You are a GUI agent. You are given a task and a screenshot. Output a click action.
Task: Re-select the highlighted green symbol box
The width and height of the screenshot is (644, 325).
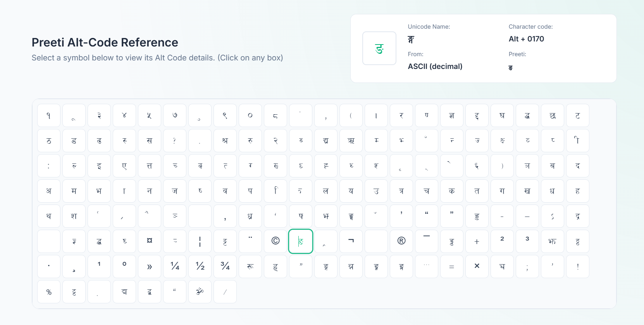click(300, 241)
